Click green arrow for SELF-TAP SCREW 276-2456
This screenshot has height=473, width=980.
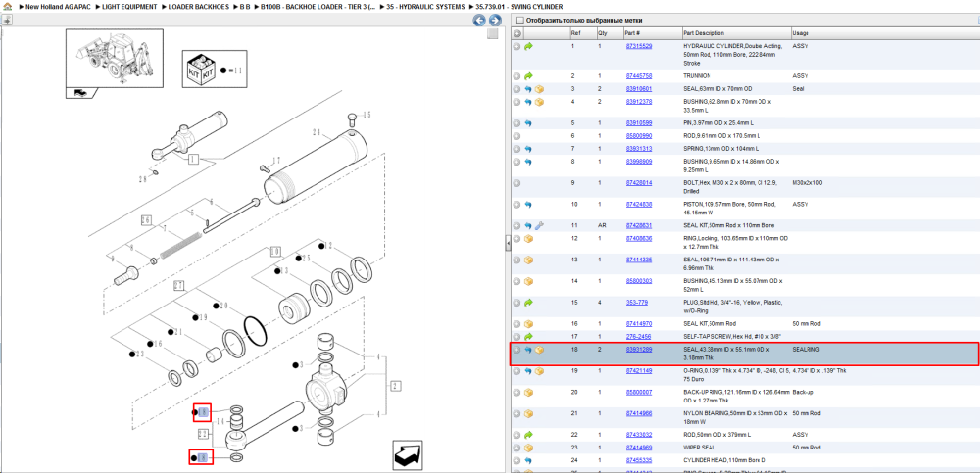(x=529, y=337)
